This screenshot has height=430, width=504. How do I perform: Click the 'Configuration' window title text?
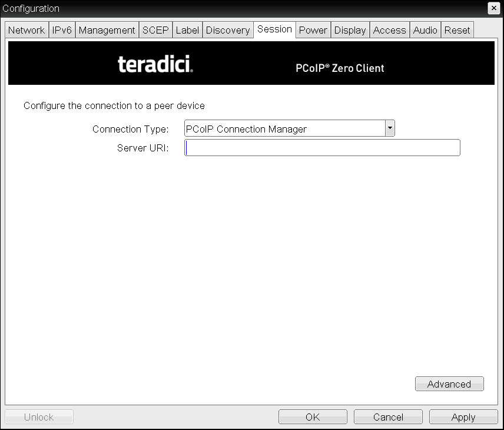pyautogui.click(x=31, y=9)
